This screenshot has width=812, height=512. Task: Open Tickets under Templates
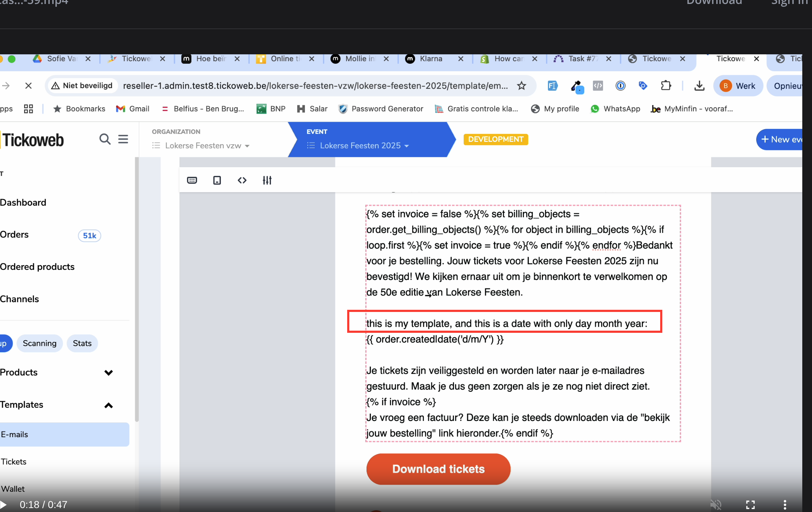point(14,462)
